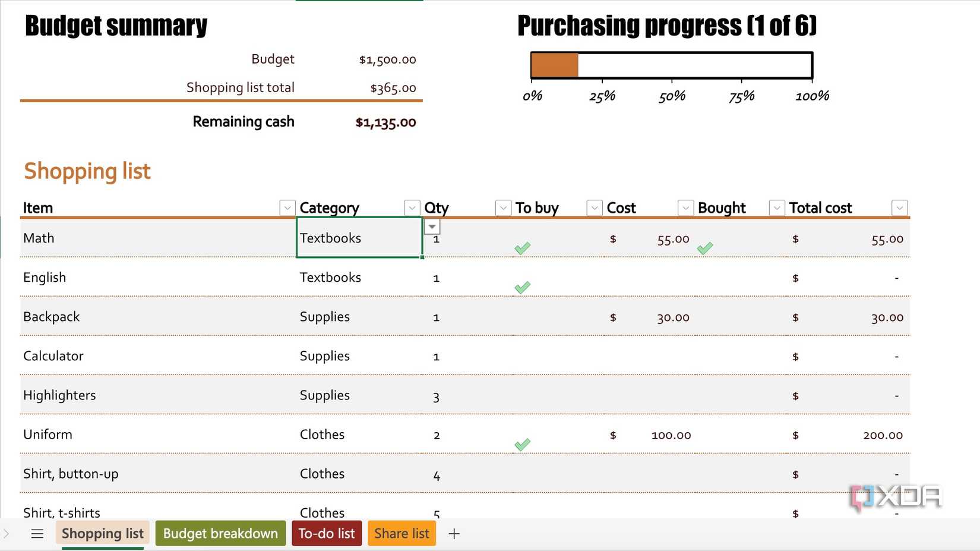Open the Qty column filter dropdown

click(x=503, y=207)
